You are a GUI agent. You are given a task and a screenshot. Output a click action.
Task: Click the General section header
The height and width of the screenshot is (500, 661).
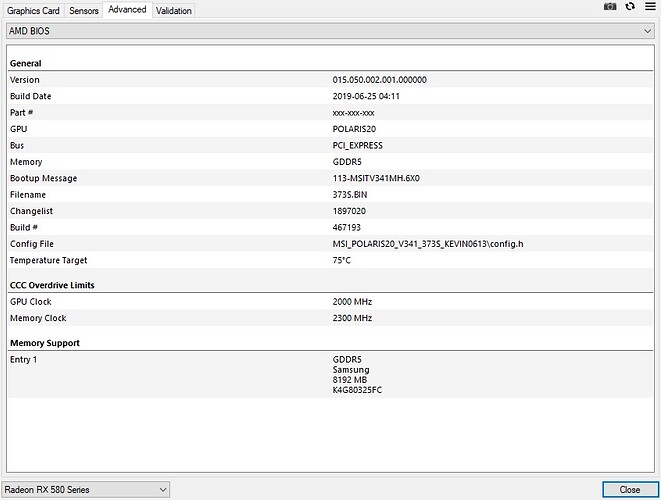point(26,64)
